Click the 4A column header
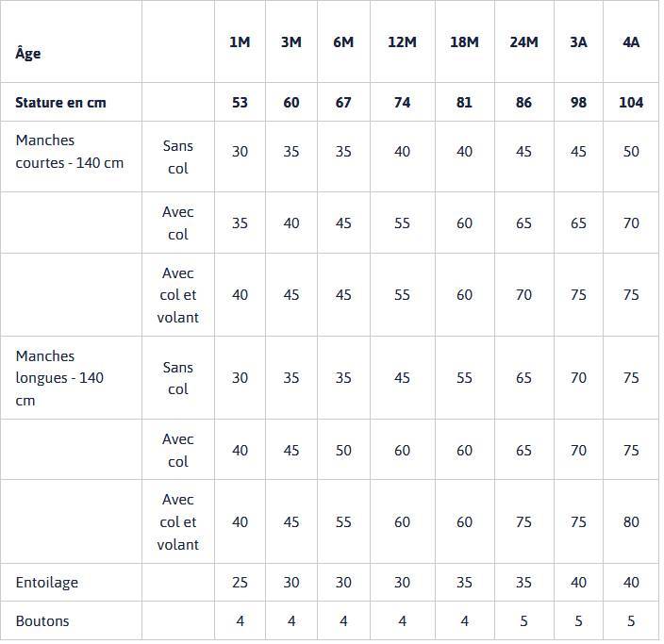664x644 pixels. tap(631, 42)
